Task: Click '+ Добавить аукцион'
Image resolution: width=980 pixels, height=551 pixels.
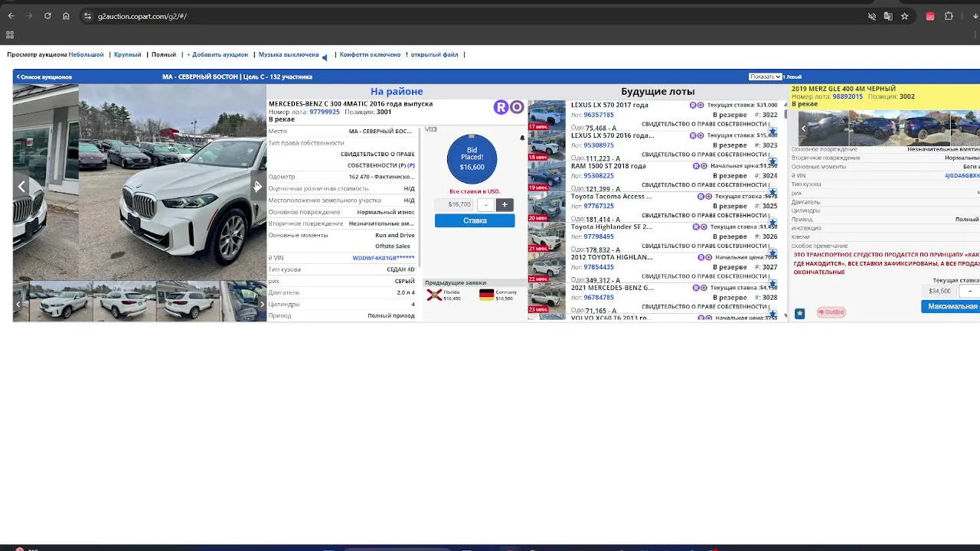Action: pyautogui.click(x=217, y=54)
